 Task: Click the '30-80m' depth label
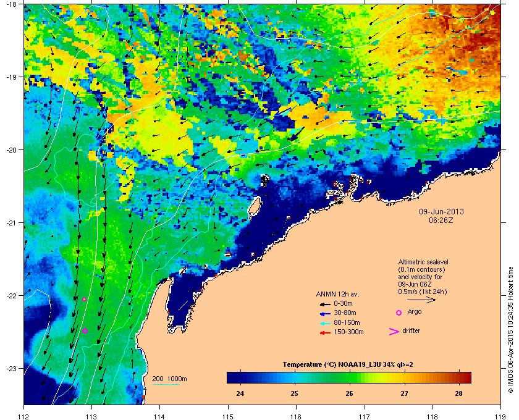345,313
